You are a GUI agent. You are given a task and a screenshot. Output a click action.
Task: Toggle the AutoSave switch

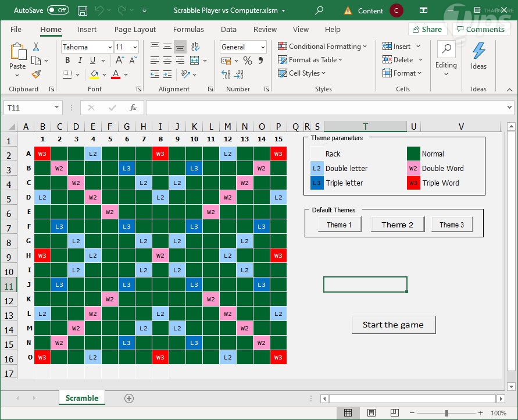(58, 10)
